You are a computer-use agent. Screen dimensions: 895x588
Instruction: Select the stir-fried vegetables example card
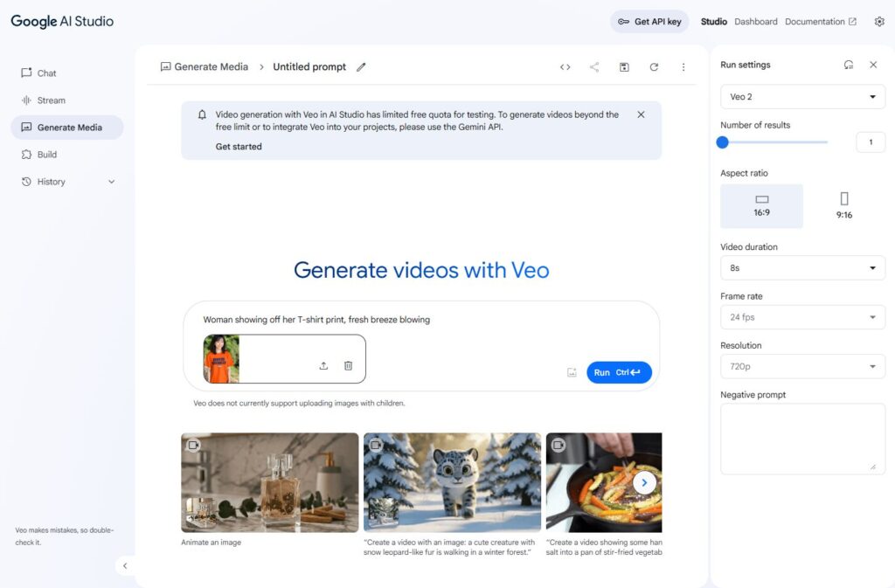click(x=604, y=482)
